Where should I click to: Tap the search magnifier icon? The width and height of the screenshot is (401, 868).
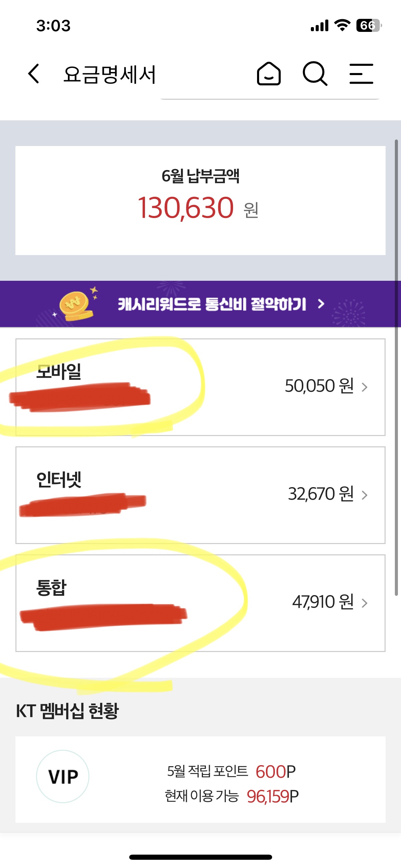tap(315, 74)
